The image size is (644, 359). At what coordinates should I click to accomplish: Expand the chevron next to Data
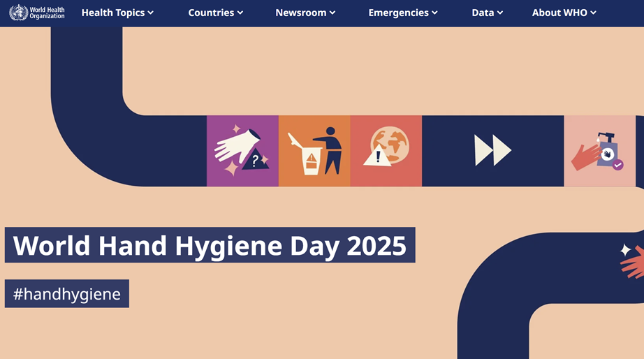tap(500, 13)
